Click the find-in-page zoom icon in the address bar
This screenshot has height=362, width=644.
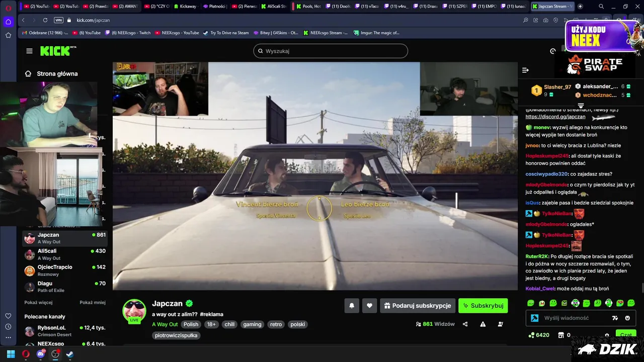tap(525, 20)
